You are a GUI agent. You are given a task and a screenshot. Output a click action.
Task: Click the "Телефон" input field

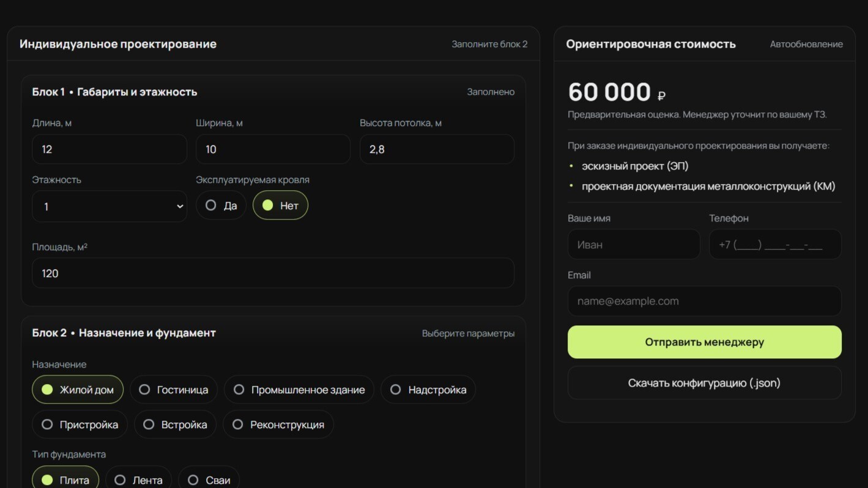774,244
